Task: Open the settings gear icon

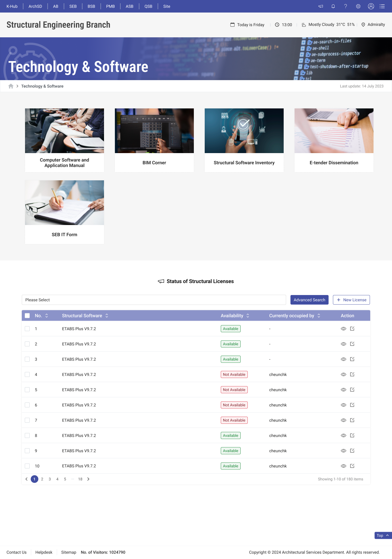Action: 358,6
